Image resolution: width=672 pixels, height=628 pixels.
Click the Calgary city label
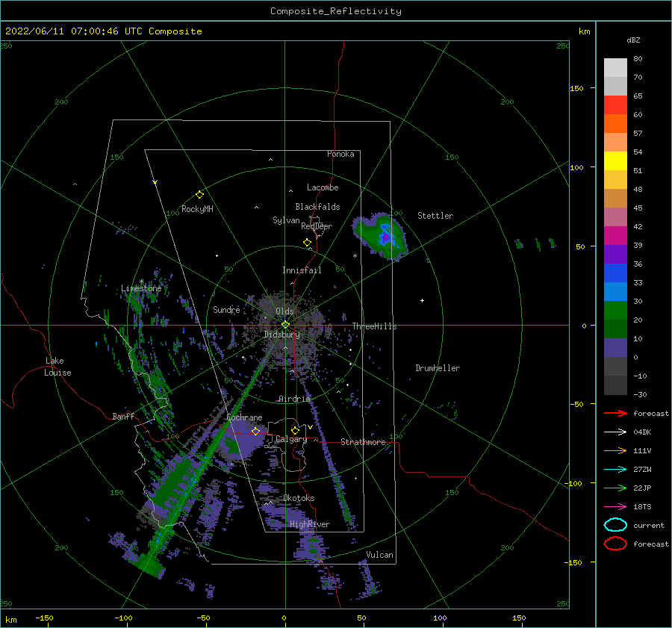click(291, 439)
